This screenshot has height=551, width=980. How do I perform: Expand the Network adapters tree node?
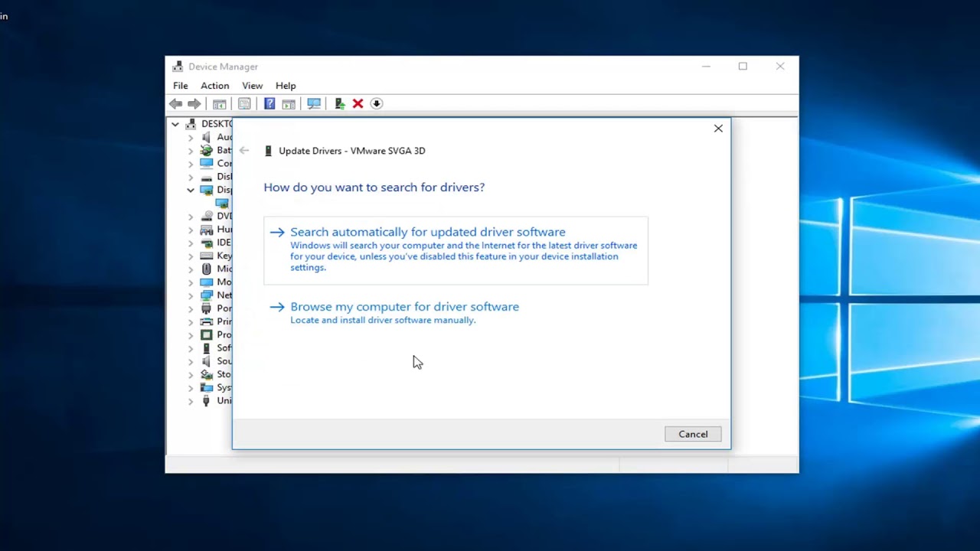tap(191, 295)
